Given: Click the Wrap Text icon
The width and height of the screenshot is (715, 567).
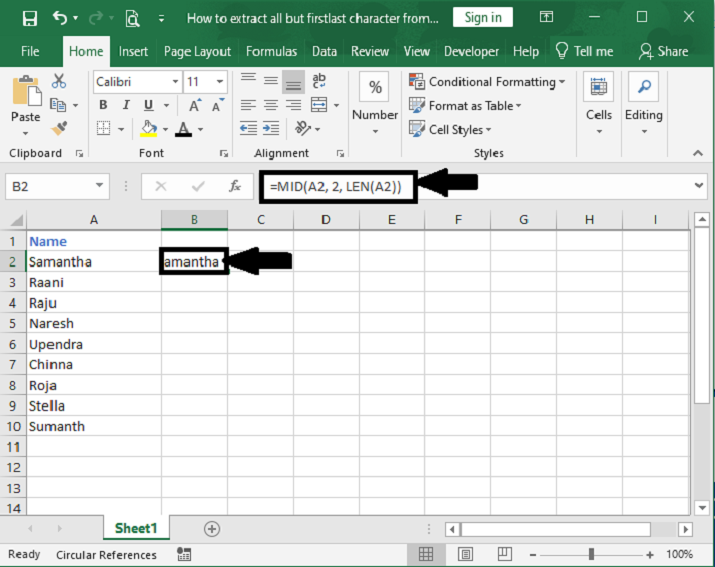Looking at the screenshot, I should tap(320, 82).
